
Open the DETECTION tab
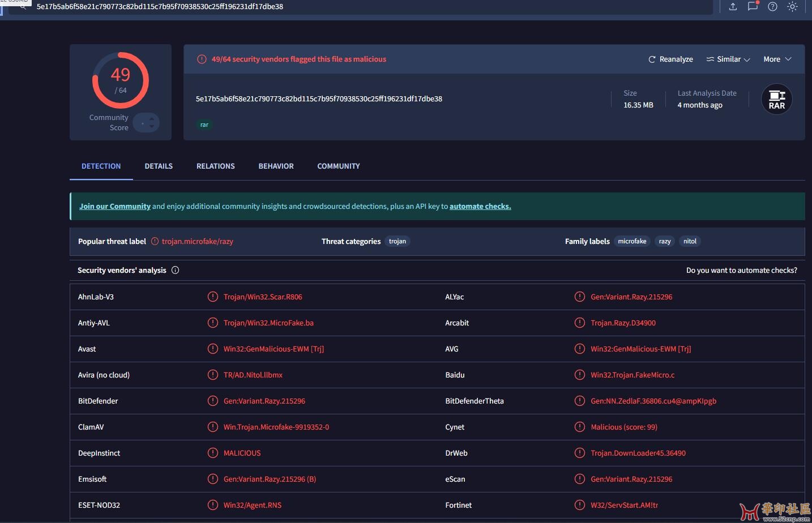pyautogui.click(x=101, y=166)
